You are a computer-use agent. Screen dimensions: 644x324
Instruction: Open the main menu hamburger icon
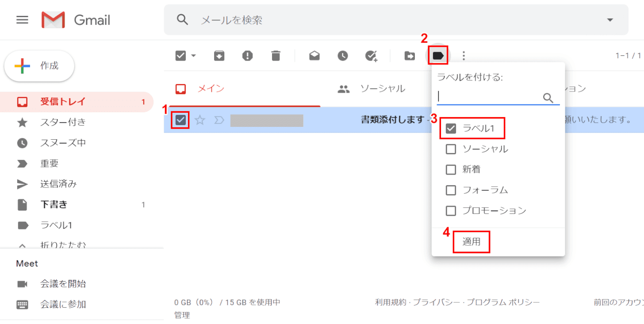(x=22, y=20)
